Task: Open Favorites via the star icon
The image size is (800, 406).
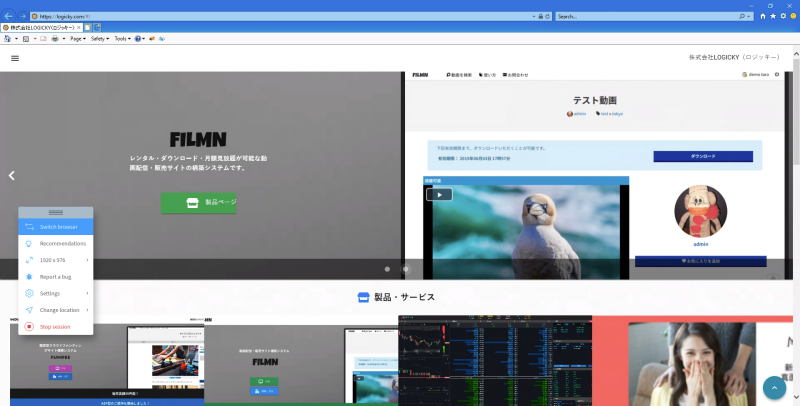Action: (773, 16)
